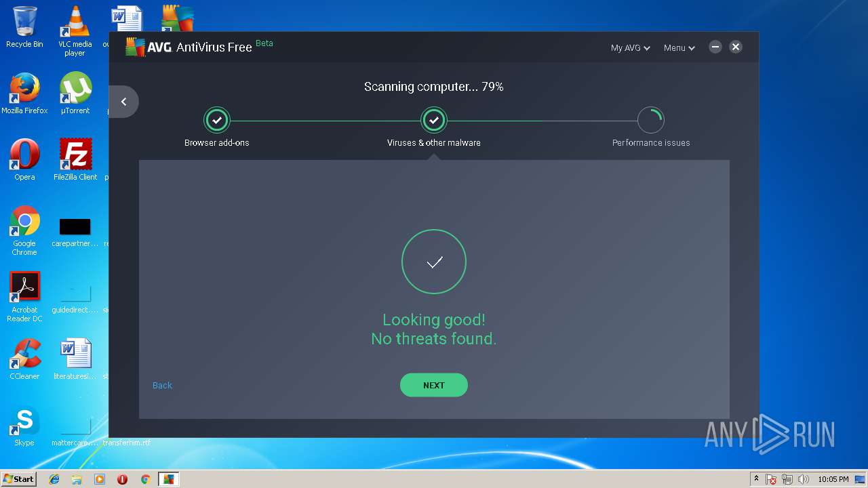Viewport: 868px width, 488px height.
Task: Open Internet Explorer from taskbar
Action: tap(54, 479)
